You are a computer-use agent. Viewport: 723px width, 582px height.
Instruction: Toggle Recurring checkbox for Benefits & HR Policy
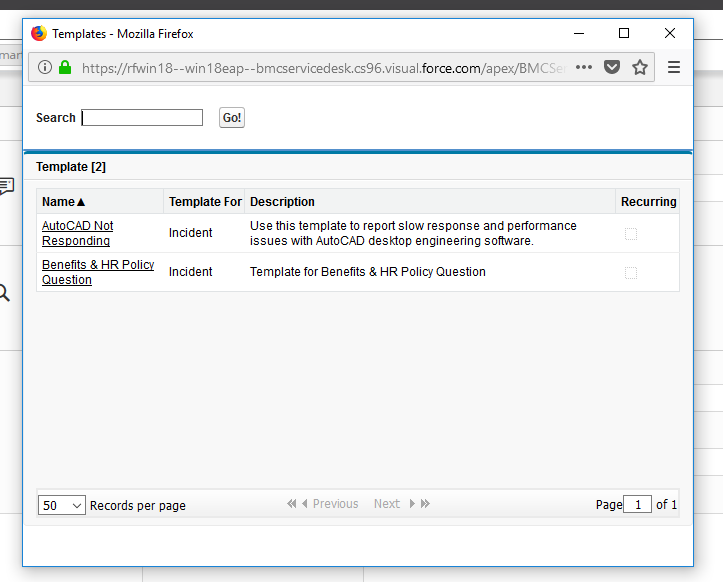coord(630,273)
